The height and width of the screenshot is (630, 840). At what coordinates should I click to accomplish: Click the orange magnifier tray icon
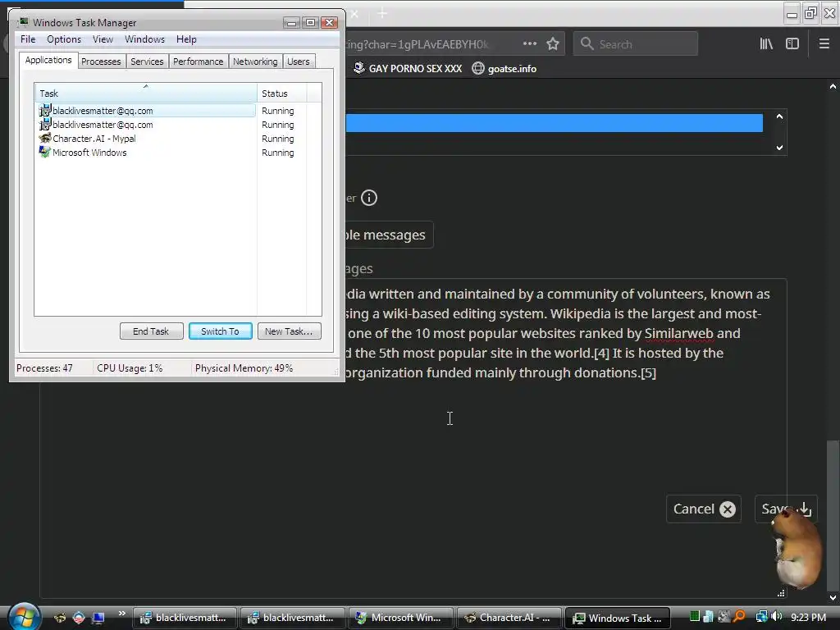click(740, 617)
